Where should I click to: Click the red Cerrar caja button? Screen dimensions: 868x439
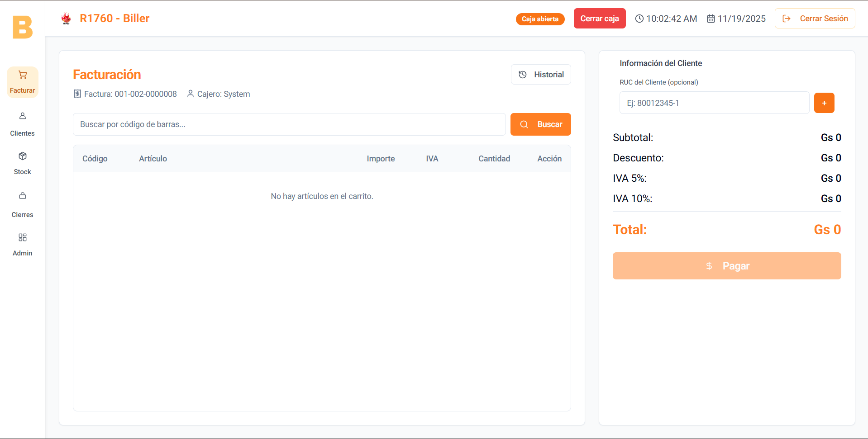point(600,19)
